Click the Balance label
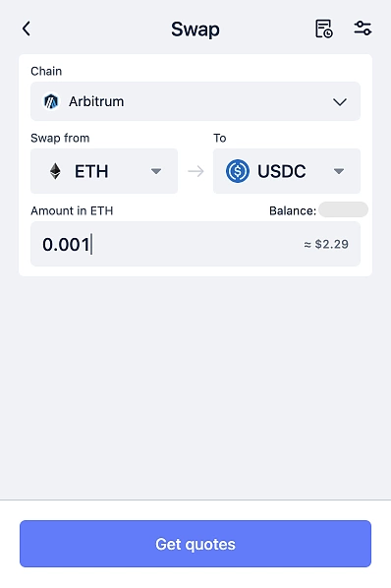 [x=293, y=210]
